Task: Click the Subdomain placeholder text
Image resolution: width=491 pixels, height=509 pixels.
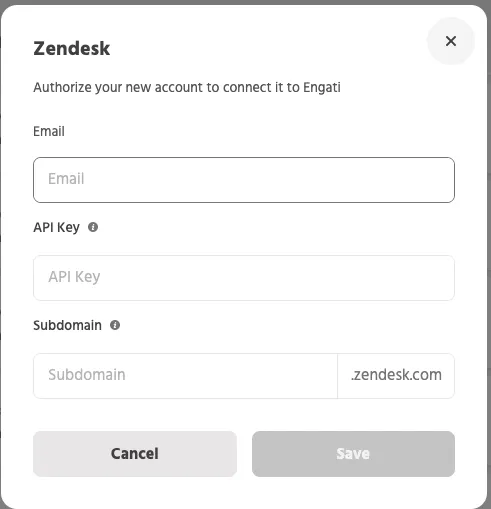Action: coord(87,375)
